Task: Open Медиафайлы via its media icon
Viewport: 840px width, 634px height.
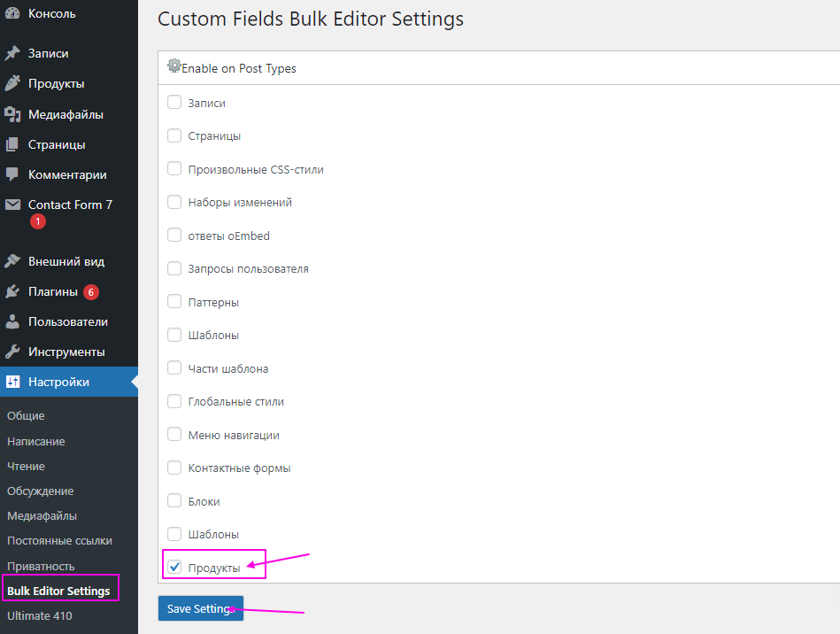Action: click(12, 114)
